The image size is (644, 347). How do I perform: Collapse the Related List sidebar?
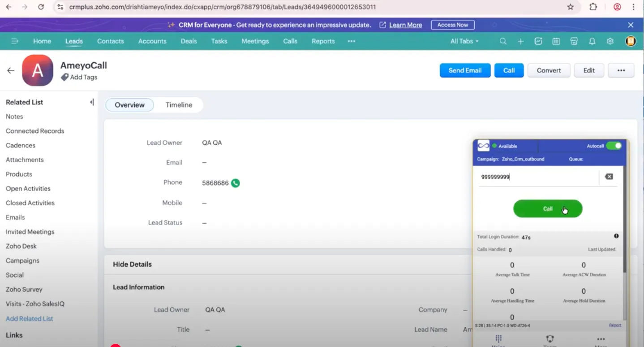[x=92, y=102]
